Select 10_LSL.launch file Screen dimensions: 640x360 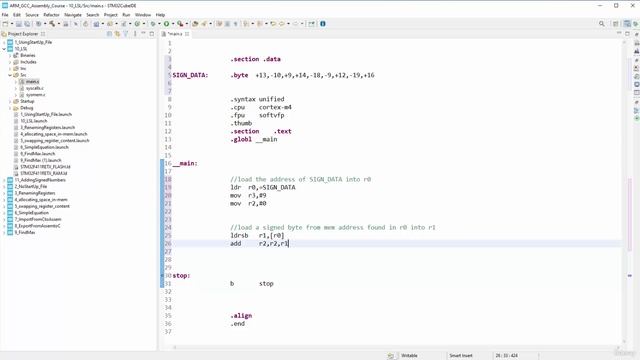(33, 121)
